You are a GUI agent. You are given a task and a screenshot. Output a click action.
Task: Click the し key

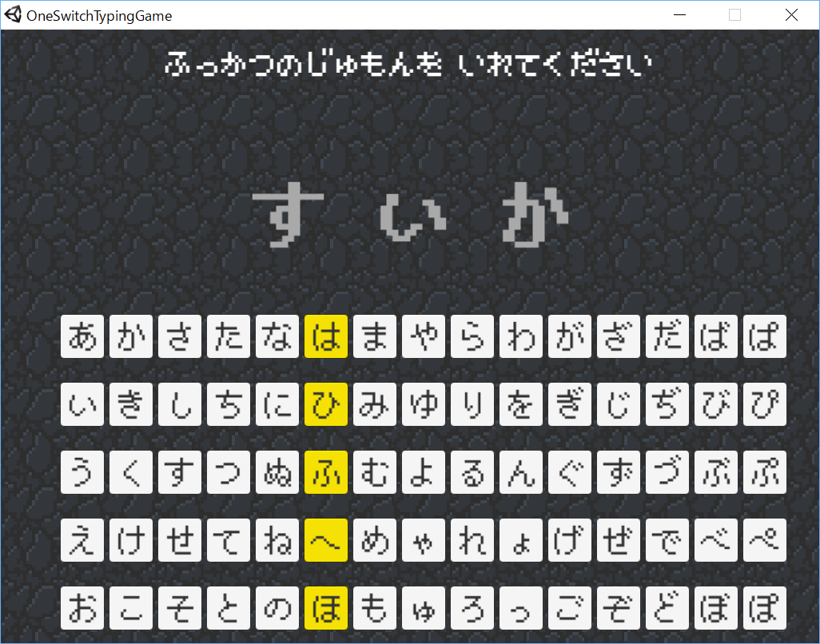click(179, 404)
